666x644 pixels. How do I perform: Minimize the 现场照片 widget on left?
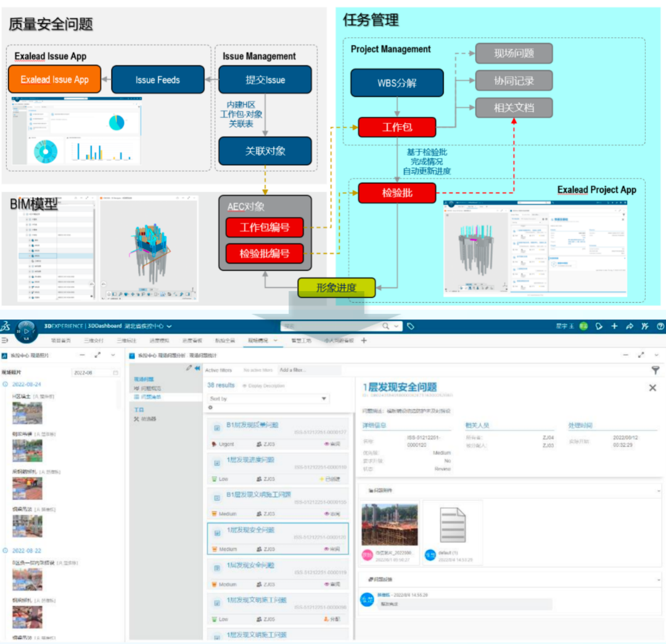[83, 355]
